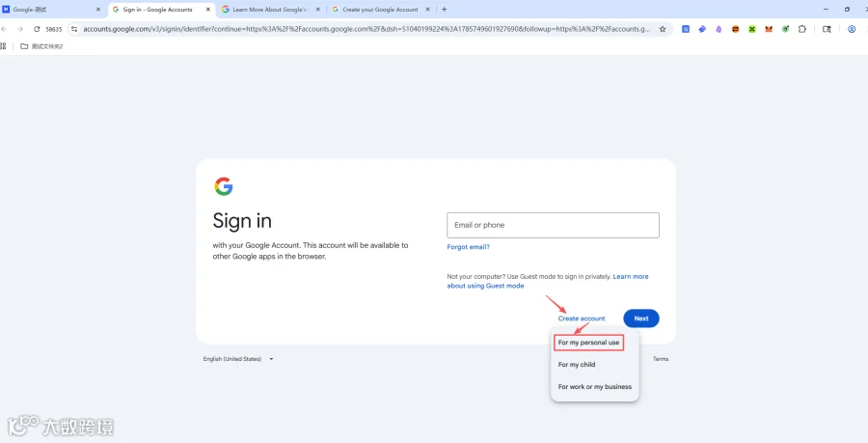Restore the browser window size
The width and height of the screenshot is (868, 443).
coord(847,10)
